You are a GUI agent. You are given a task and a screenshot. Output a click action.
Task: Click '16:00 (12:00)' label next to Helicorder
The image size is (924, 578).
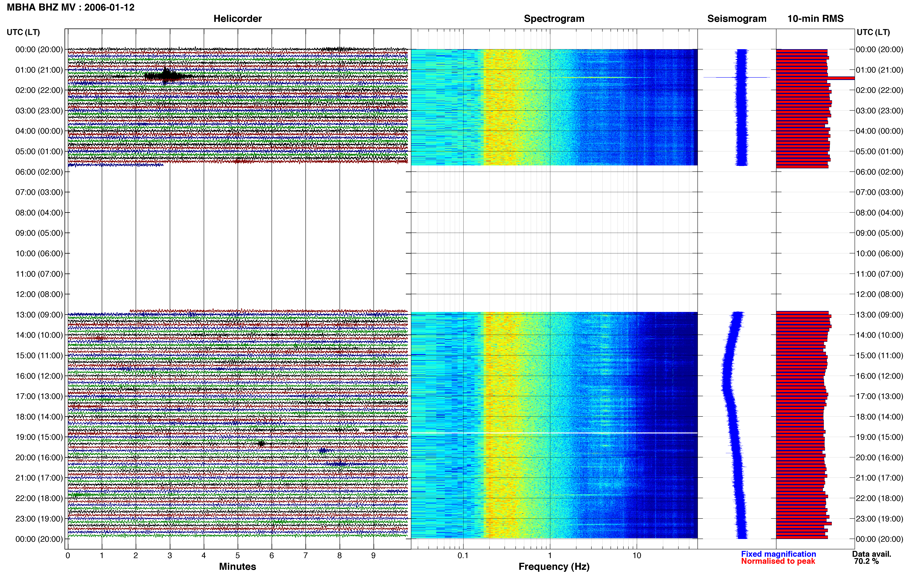39,376
